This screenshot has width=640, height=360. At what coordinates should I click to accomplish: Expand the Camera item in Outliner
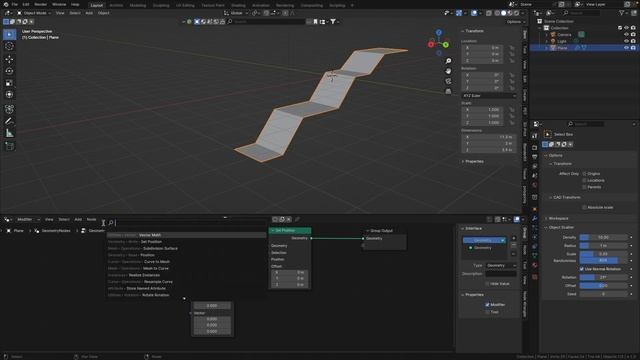click(x=547, y=35)
